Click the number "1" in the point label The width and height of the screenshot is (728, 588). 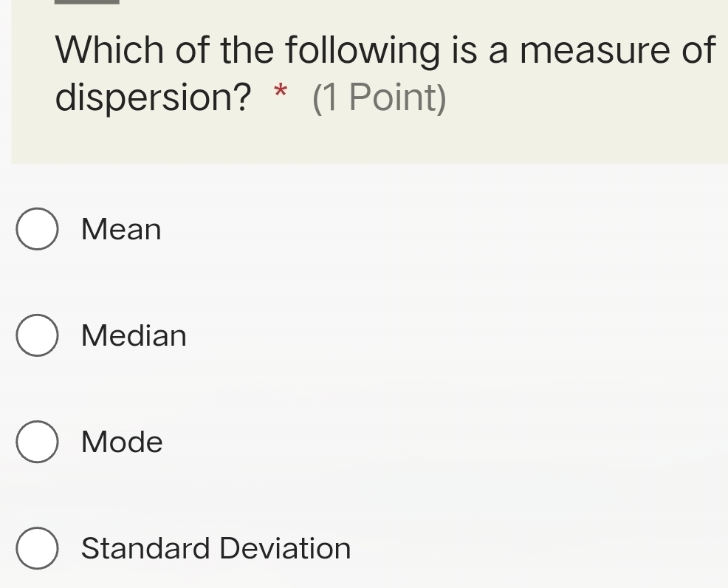[x=331, y=98]
